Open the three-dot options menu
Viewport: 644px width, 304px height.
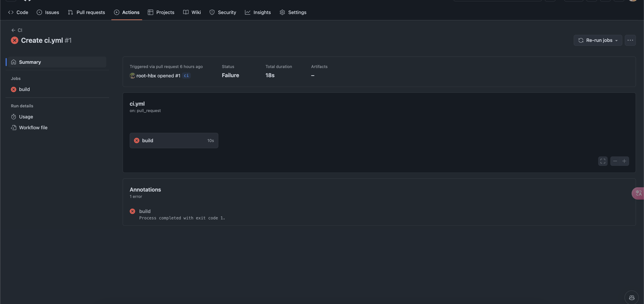[630, 40]
